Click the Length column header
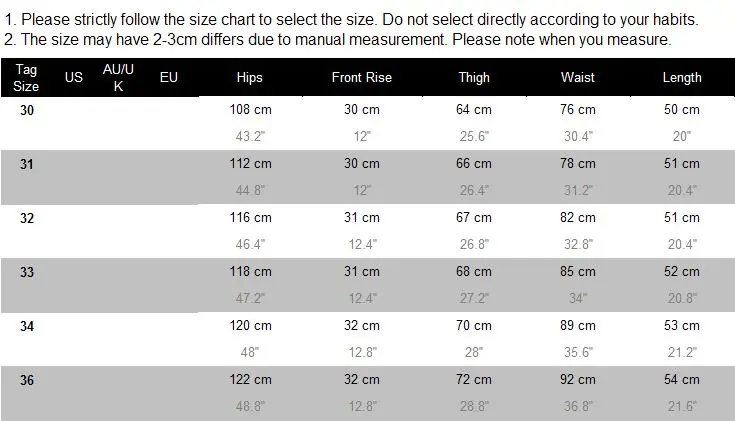 (682, 77)
